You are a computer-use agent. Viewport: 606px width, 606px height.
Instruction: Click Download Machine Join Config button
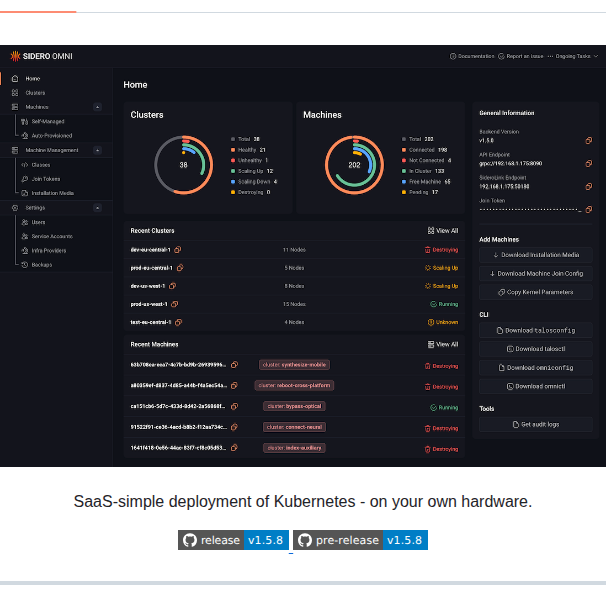click(536, 274)
